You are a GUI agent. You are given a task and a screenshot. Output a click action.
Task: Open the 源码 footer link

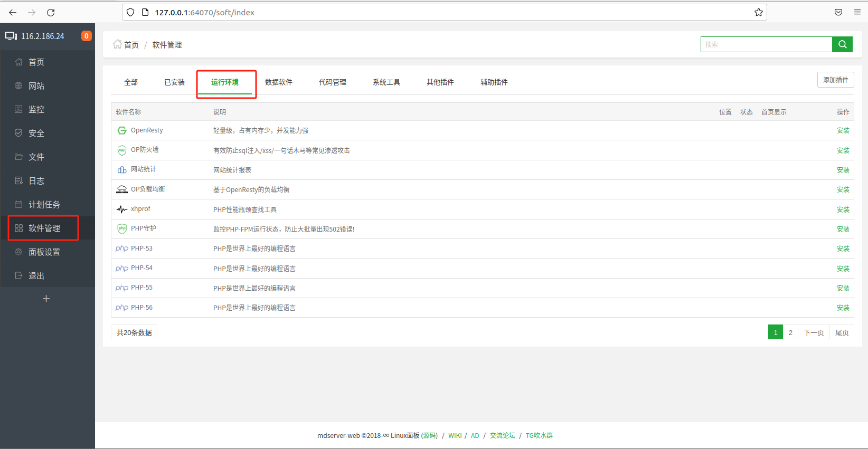tap(429, 435)
